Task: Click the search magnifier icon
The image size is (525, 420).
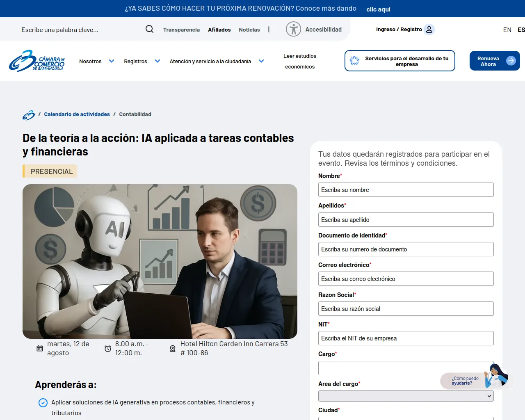Action: click(149, 29)
